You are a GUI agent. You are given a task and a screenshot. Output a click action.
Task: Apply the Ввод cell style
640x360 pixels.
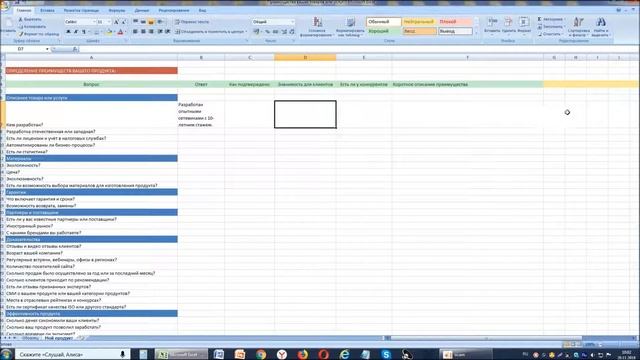tap(419, 31)
